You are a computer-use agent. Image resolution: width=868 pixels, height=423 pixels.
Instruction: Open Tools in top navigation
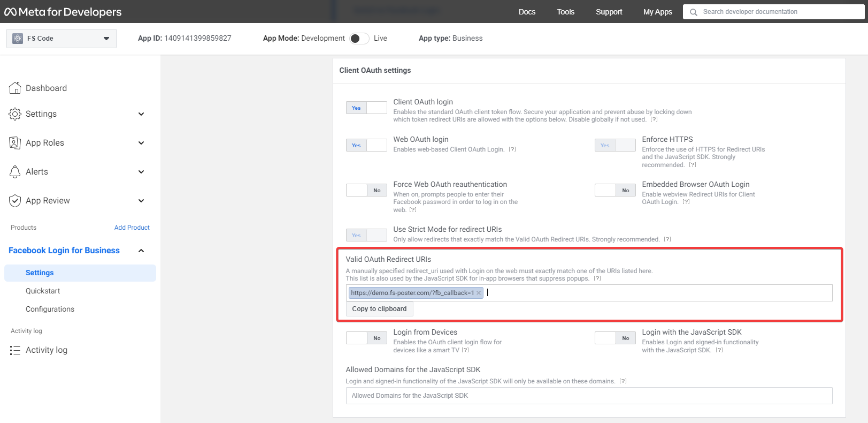(565, 12)
